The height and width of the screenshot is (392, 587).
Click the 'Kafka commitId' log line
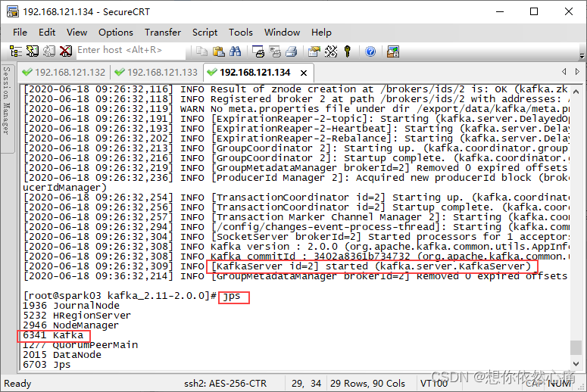click(x=295, y=257)
